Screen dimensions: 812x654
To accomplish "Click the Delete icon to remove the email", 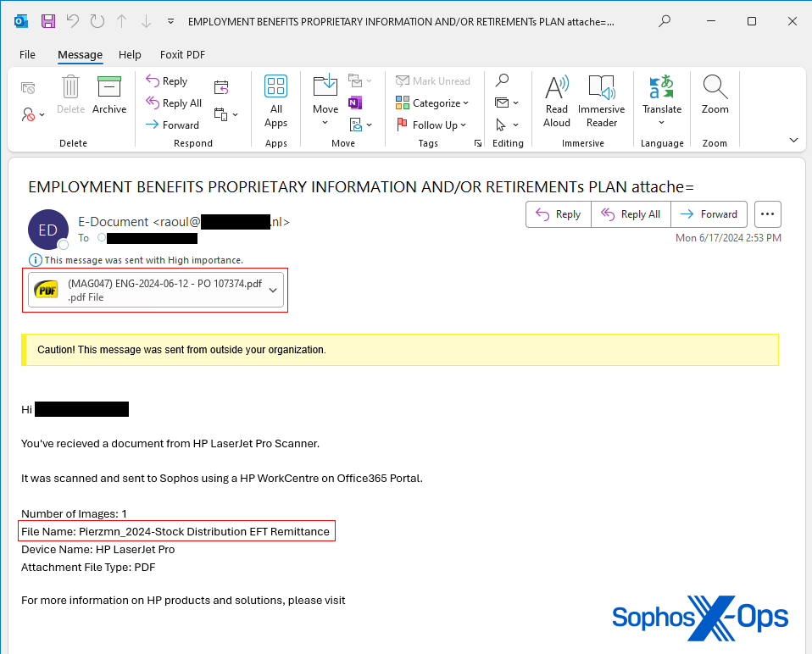I will (x=70, y=93).
